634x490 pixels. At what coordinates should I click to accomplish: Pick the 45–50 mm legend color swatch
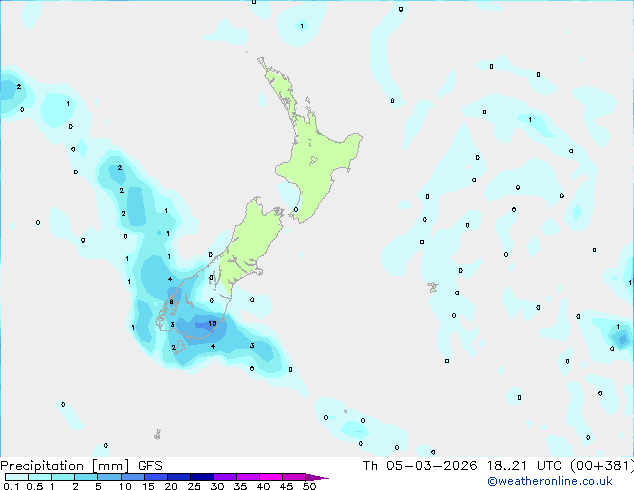point(294,477)
